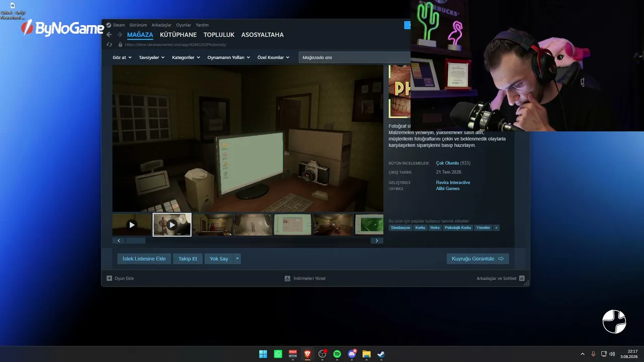This screenshot has height=362, width=644.
Task: Switch to the MAĞAZA tab
Action: point(140,35)
